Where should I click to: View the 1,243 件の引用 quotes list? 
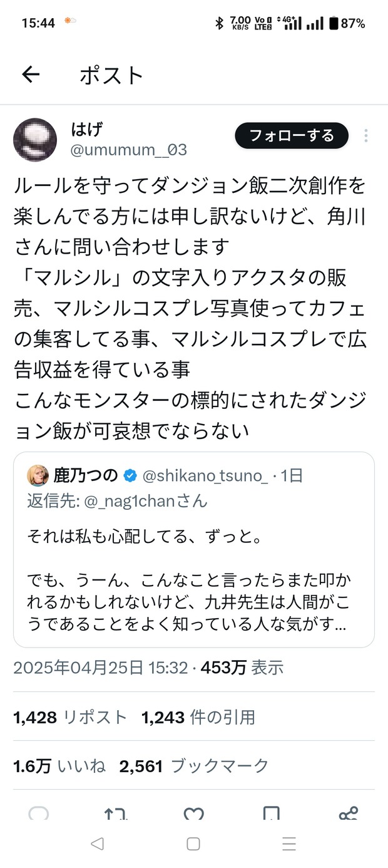tap(198, 718)
